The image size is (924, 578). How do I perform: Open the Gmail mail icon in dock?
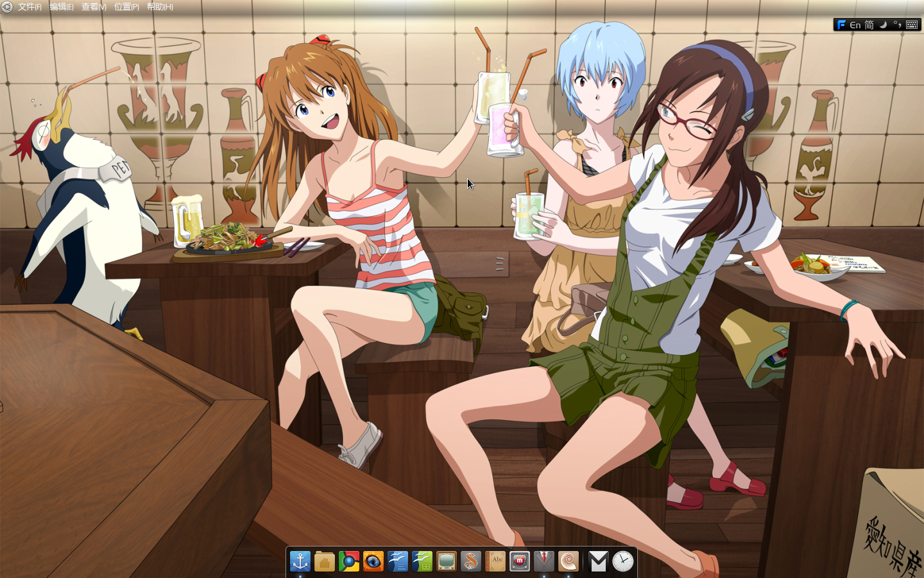tap(599, 561)
